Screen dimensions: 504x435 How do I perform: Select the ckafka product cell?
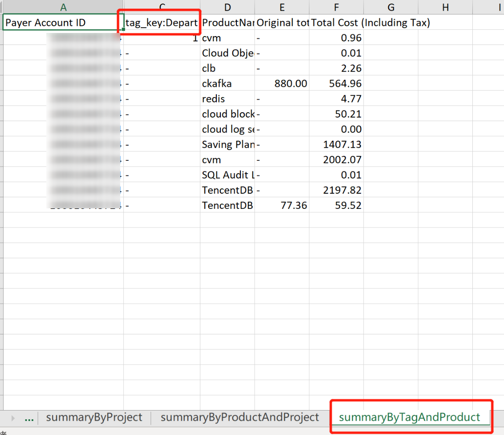[227, 83]
